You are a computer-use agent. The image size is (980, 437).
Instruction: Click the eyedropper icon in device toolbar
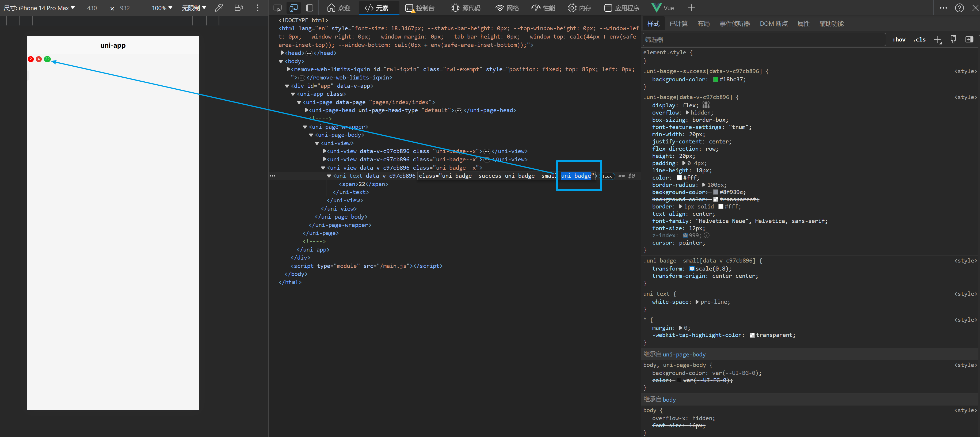[x=219, y=8]
